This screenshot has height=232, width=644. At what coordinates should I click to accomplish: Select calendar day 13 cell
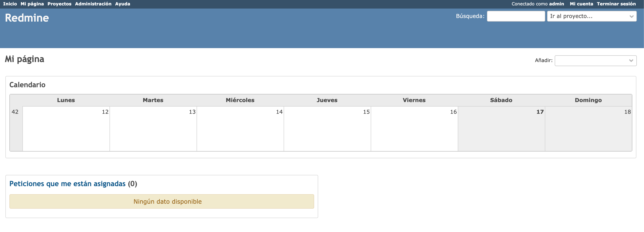point(153,129)
